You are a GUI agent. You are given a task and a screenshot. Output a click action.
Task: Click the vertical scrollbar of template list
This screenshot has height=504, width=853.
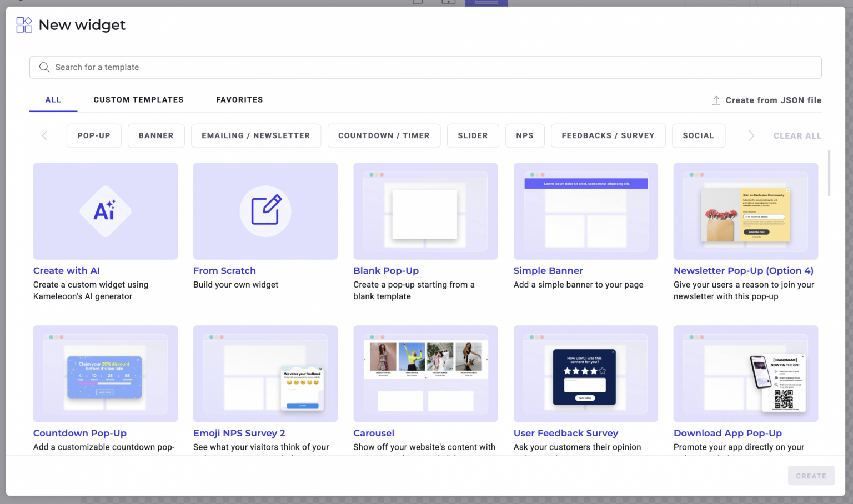pos(829,173)
